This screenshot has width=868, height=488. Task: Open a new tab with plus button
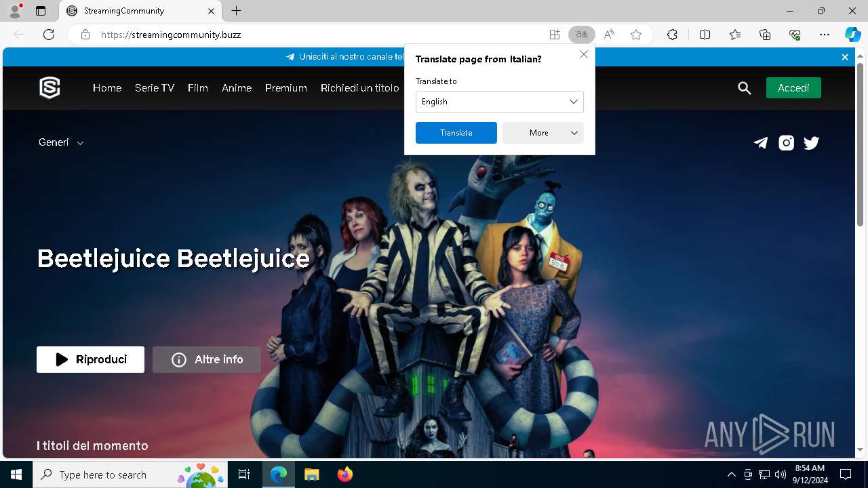click(236, 11)
